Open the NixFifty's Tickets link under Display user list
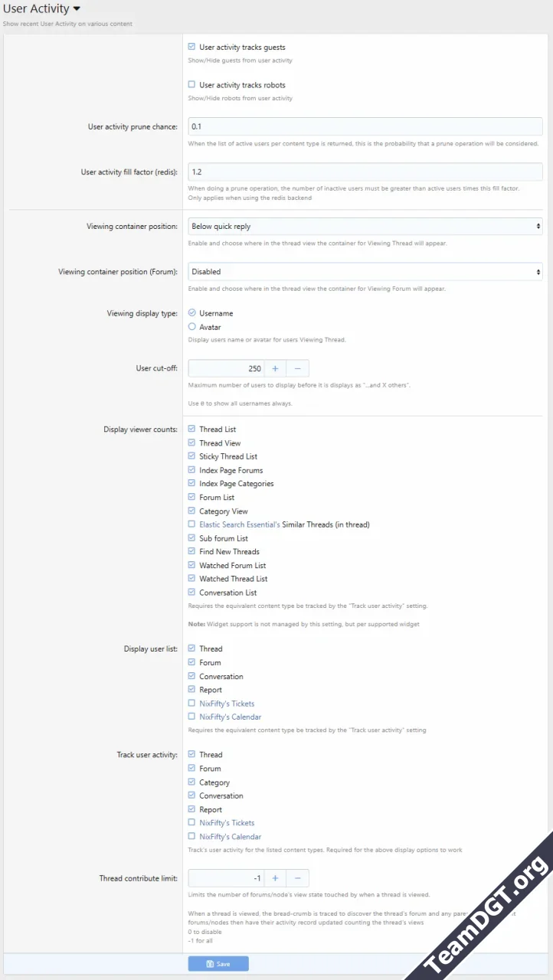 (227, 704)
